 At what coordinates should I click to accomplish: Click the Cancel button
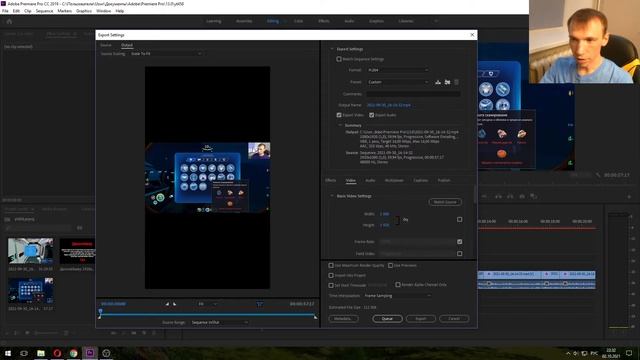[x=454, y=319]
